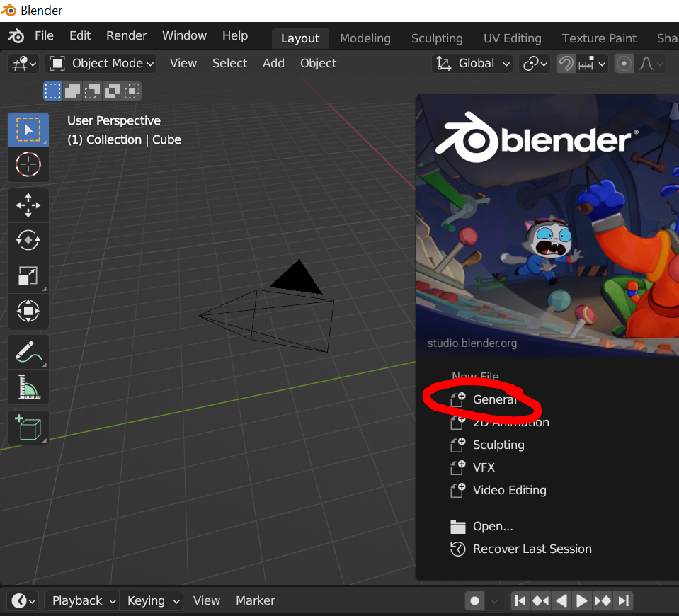The image size is (679, 616).
Task: Open the viewport Object menu
Action: pyautogui.click(x=319, y=64)
